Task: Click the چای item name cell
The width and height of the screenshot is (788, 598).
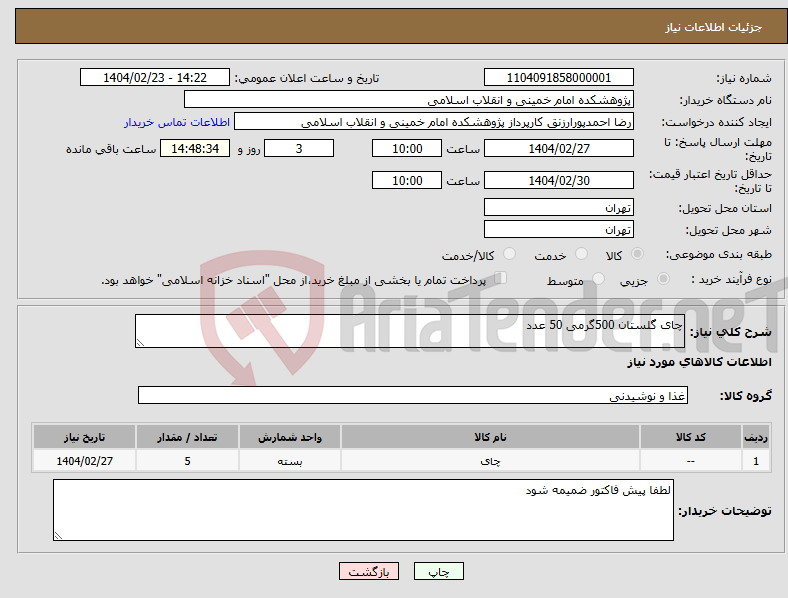Action: pyautogui.click(x=490, y=460)
